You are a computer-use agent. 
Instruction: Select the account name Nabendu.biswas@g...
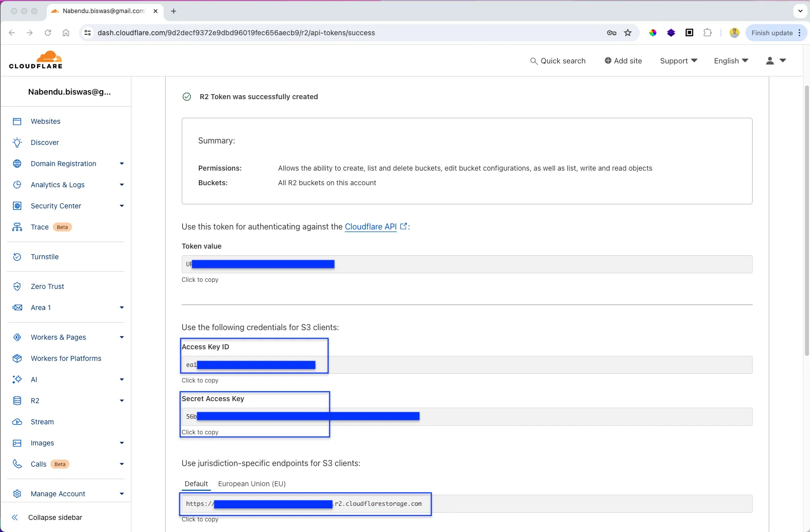click(x=69, y=92)
